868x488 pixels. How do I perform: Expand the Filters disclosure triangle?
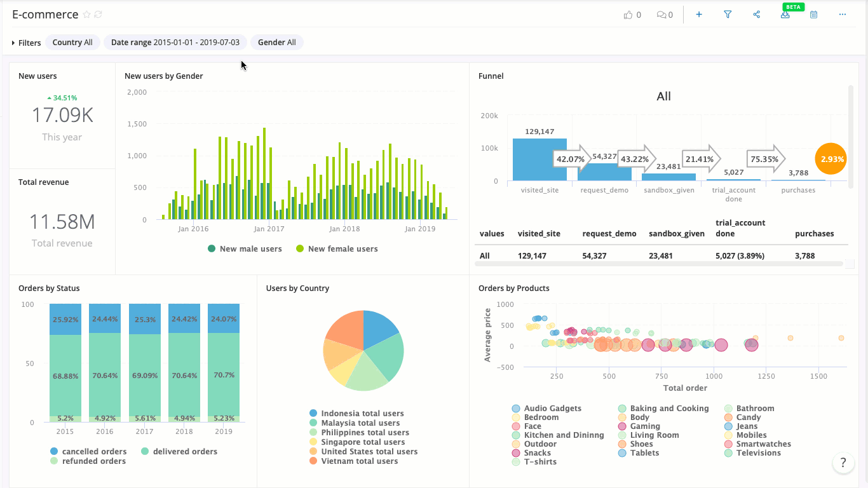click(x=13, y=43)
